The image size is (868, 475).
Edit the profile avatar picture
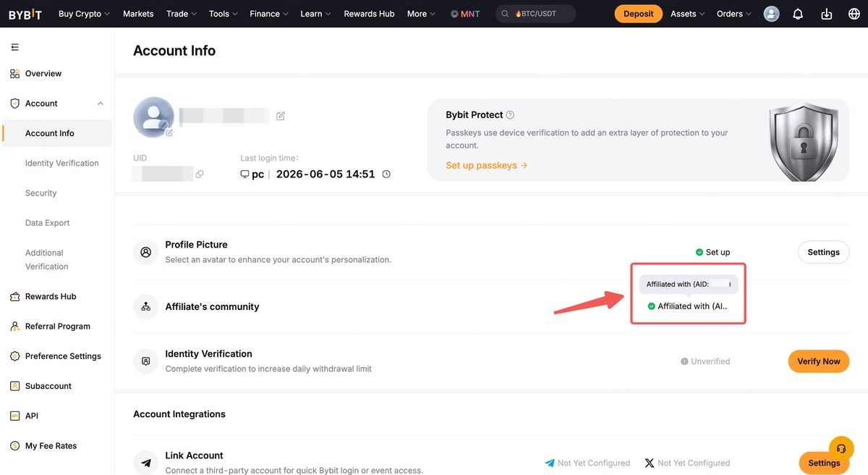169,133
